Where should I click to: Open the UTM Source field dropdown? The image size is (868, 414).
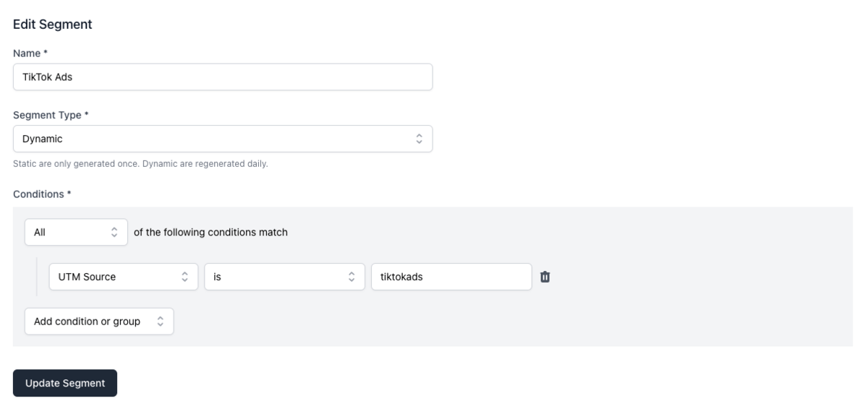123,276
